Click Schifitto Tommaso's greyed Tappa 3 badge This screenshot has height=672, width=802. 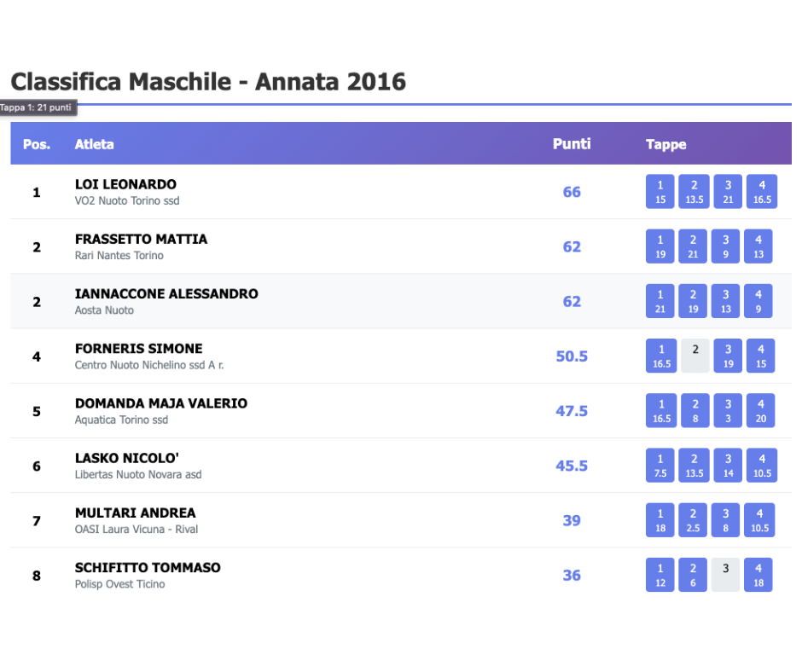click(x=725, y=575)
